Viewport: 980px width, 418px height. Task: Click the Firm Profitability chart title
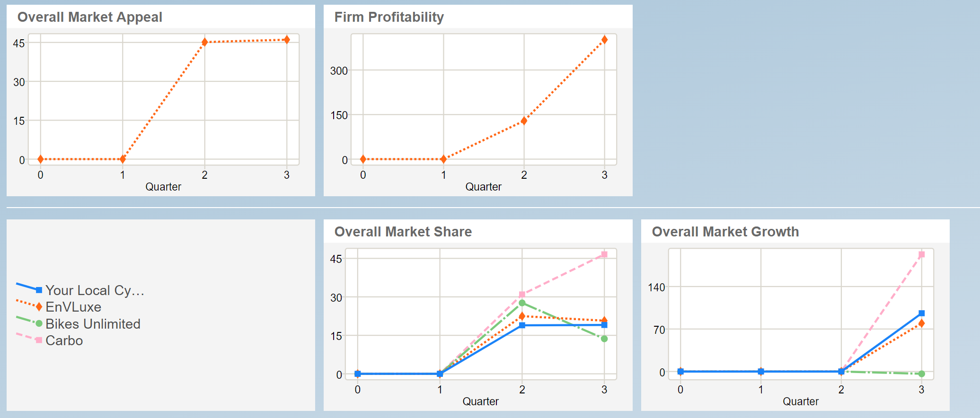click(x=389, y=17)
